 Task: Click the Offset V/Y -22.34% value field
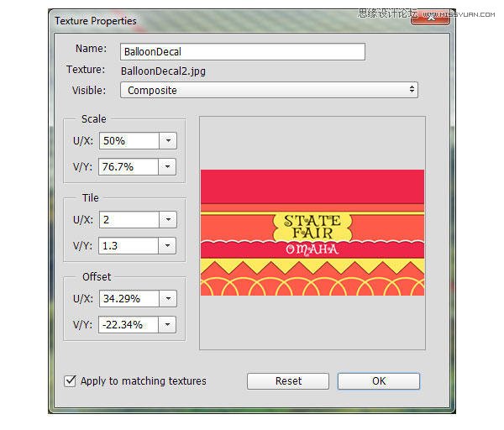(129, 324)
